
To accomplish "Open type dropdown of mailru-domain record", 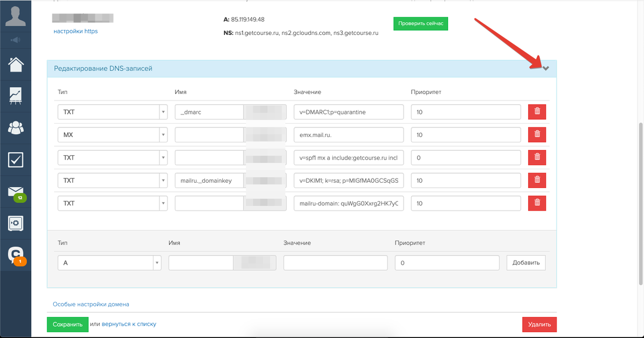I will coord(112,203).
